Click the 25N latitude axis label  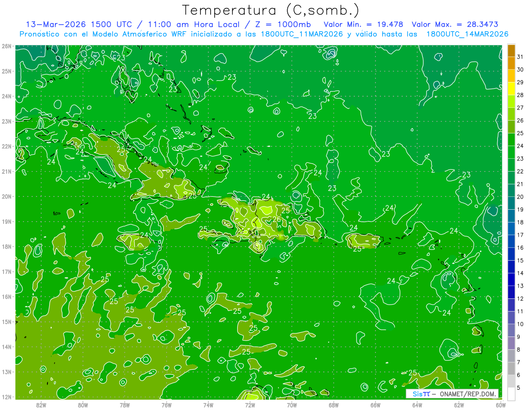pyautogui.click(x=6, y=71)
